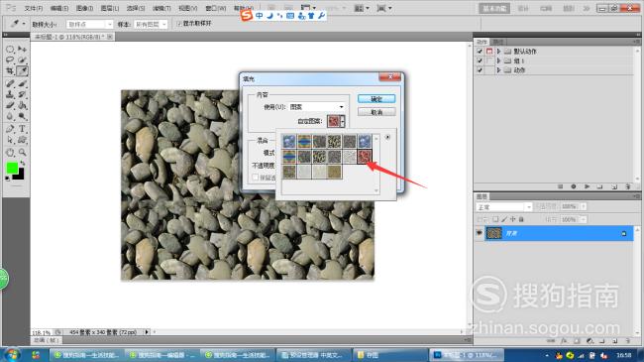Select the highlighted red pattern in picker grid
Image resolution: width=644 pixels, height=362 pixels.
pyautogui.click(x=365, y=157)
